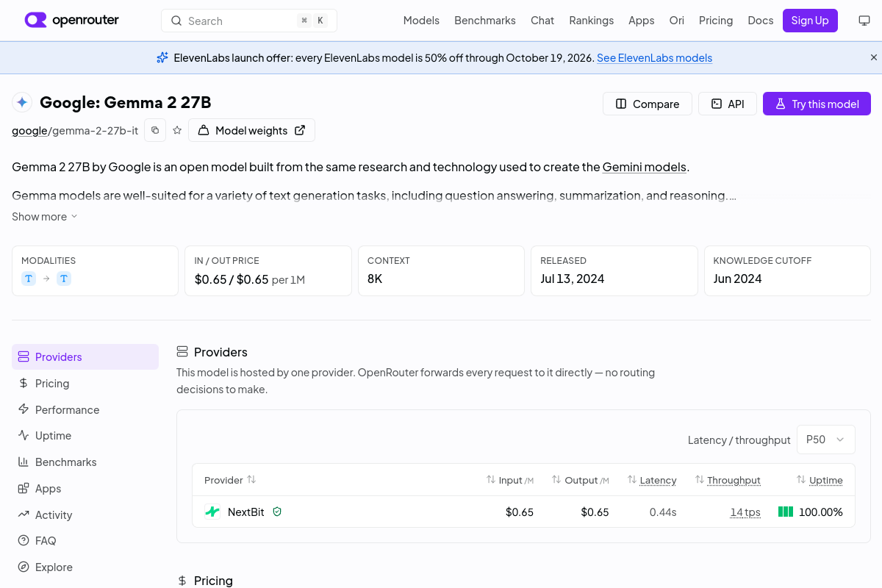Screen dimensions: 882x588
Task: Click Try this model
Action: click(817, 104)
